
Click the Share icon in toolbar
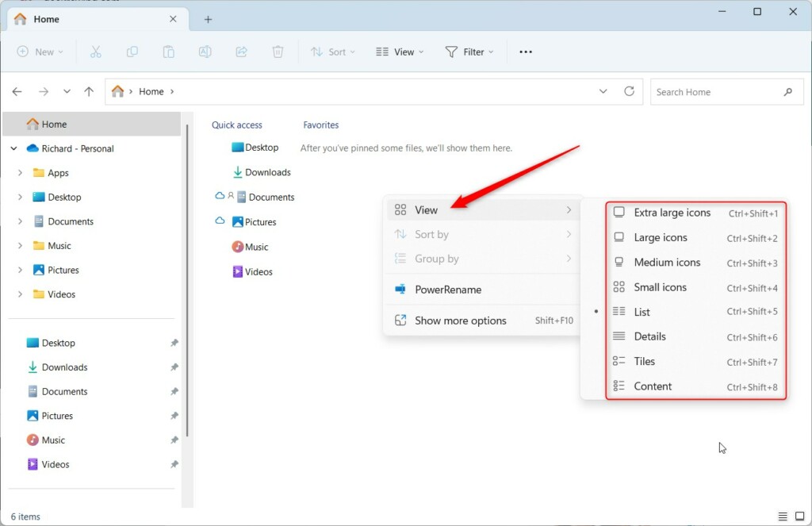(x=241, y=52)
